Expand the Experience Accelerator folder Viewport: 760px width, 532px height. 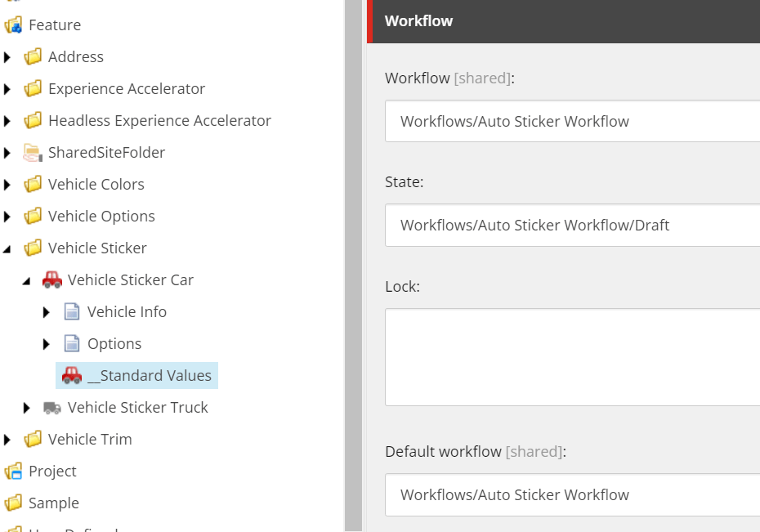(7, 89)
